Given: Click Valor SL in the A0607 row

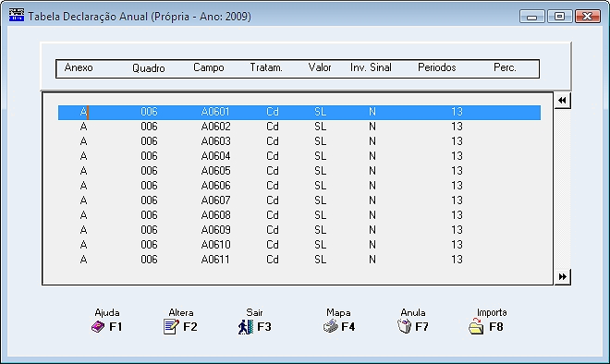Looking at the screenshot, I should [320, 200].
